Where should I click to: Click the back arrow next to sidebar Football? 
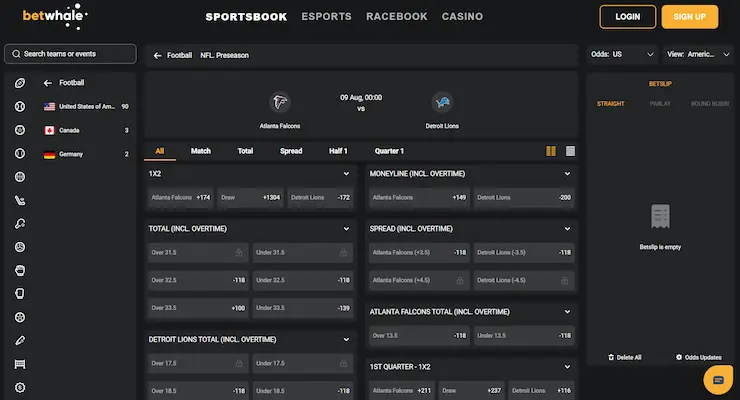pos(48,83)
